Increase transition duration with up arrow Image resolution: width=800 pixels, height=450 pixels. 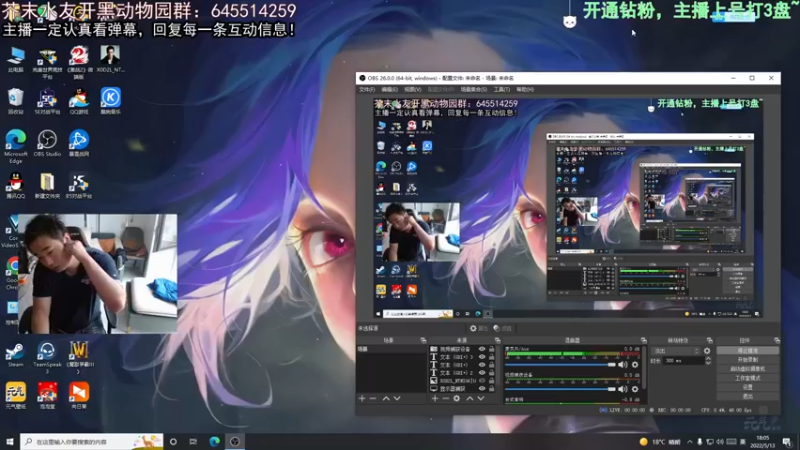point(708,359)
